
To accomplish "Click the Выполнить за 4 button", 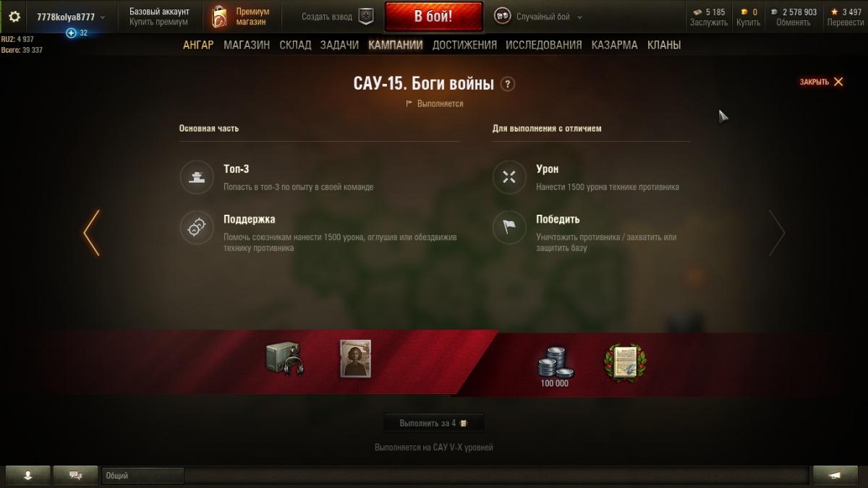I will tap(434, 423).
